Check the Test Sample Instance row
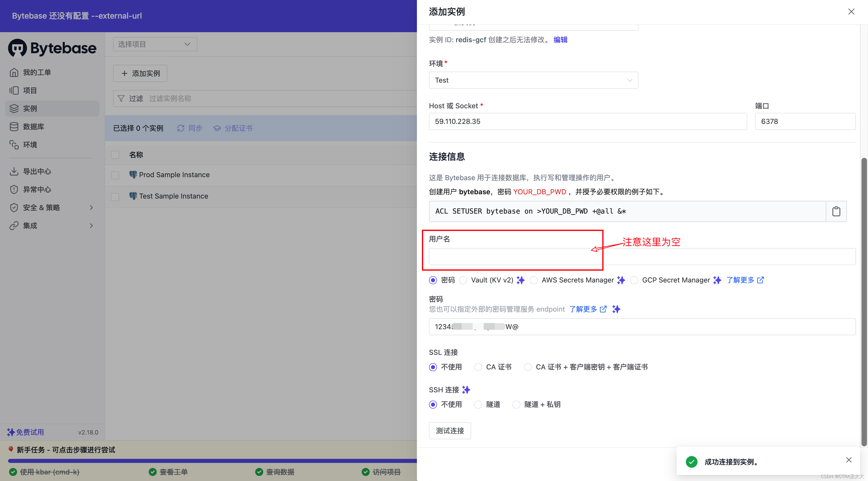This screenshot has height=481, width=868. 115,197
